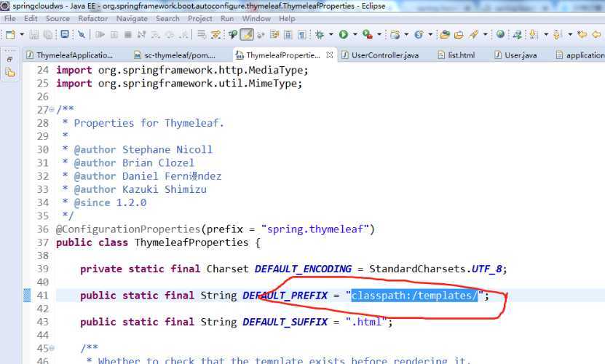This screenshot has height=364, width=605.
Task: Toggle Block Selection mode icon
Action: click(x=288, y=35)
